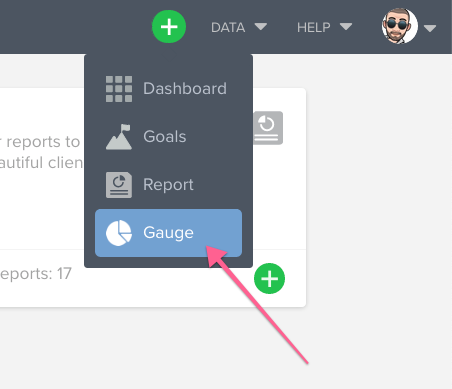Expand the HELP dropdown arrow

click(x=346, y=27)
